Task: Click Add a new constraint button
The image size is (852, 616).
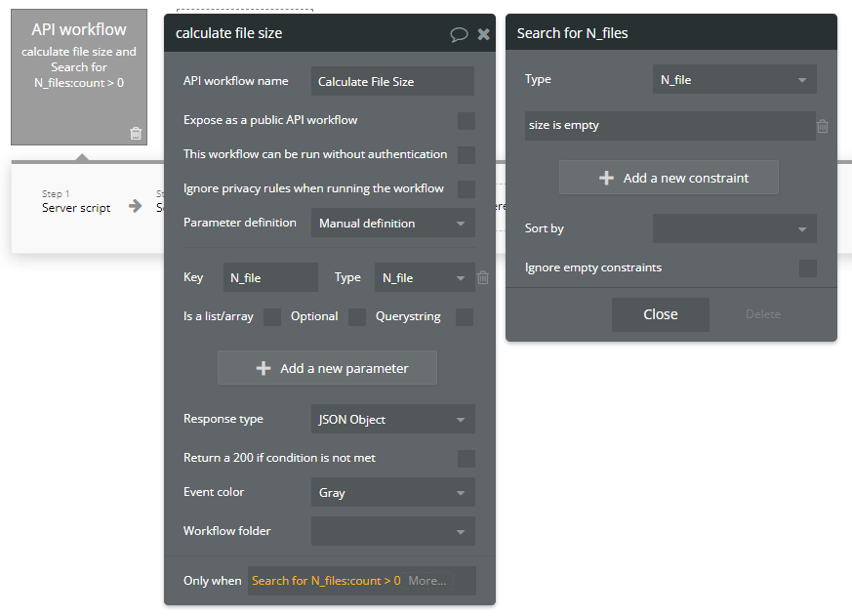Action: pyautogui.click(x=669, y=178)
